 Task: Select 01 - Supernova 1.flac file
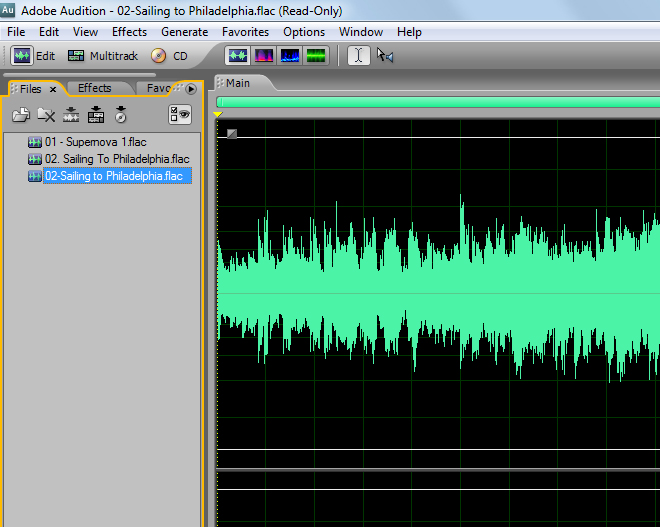click(95, 142)
